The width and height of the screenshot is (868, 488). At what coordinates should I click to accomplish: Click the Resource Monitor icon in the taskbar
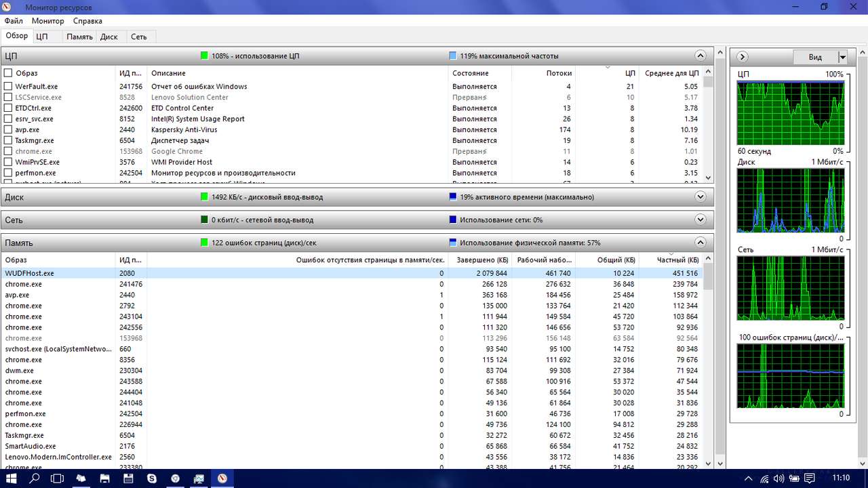222,479
